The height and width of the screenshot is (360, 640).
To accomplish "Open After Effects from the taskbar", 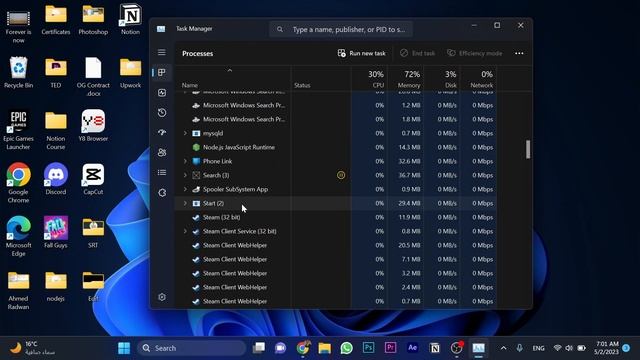I will pos(413,348).
